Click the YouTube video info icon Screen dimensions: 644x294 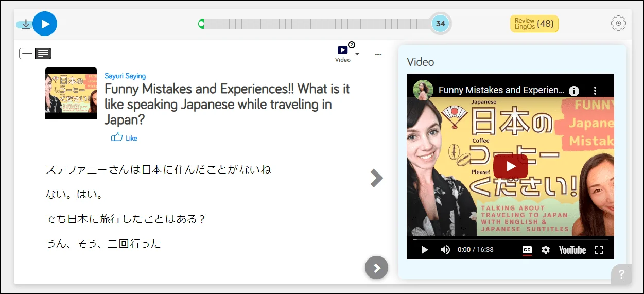coord(573,91)
